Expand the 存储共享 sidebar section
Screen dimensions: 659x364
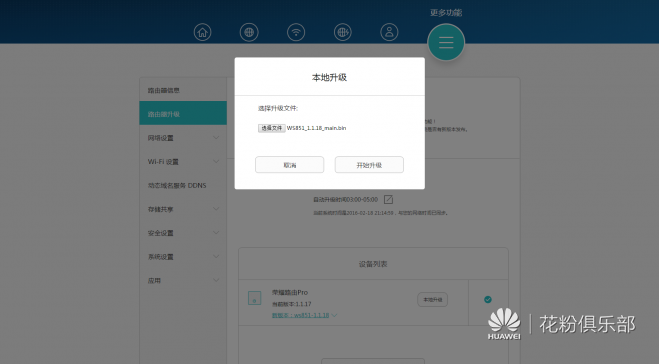183,209
